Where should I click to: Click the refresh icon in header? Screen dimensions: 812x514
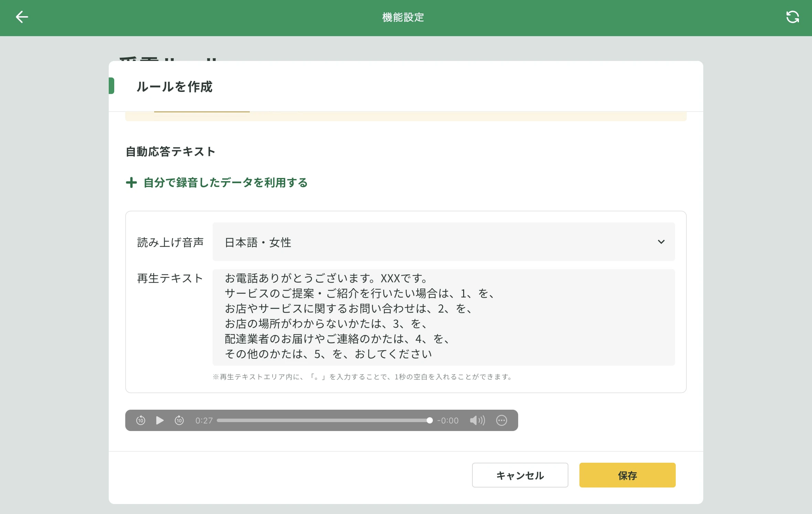792,17
